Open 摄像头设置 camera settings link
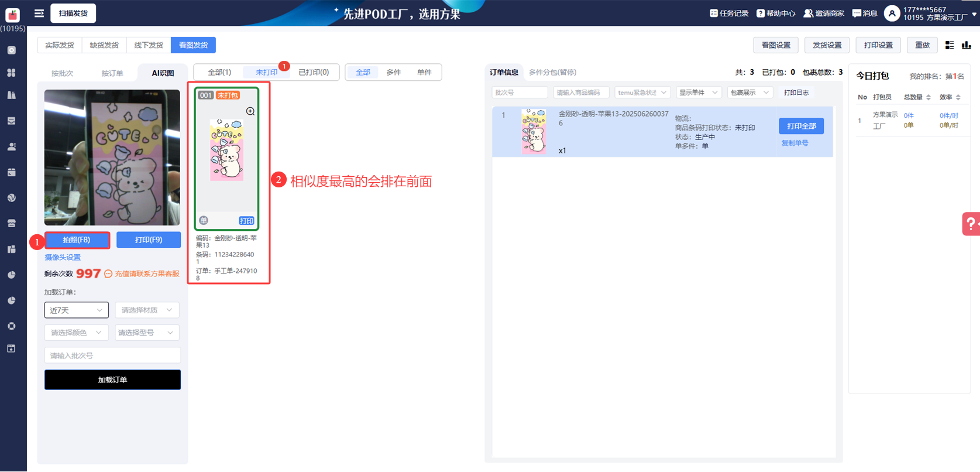980x472 pixels. click(x=63, y=257)
